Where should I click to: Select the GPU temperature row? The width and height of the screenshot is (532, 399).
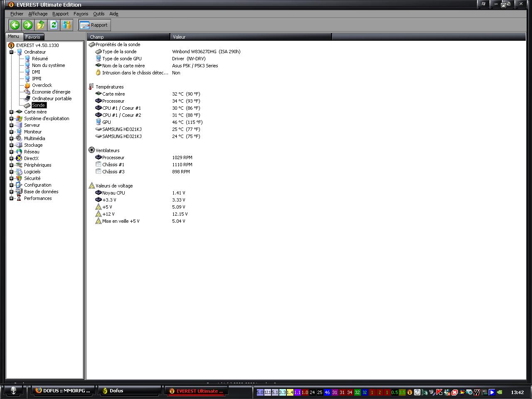coord(148,122)
